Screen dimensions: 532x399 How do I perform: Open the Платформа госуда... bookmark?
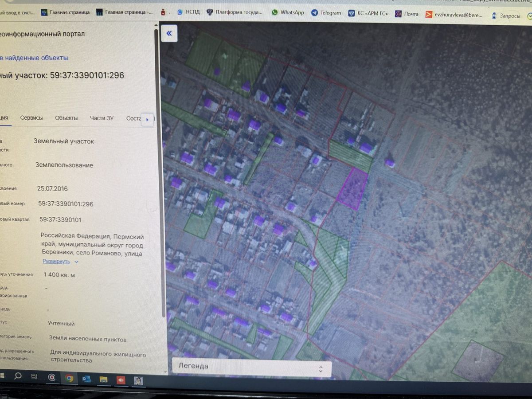[235, 12]
